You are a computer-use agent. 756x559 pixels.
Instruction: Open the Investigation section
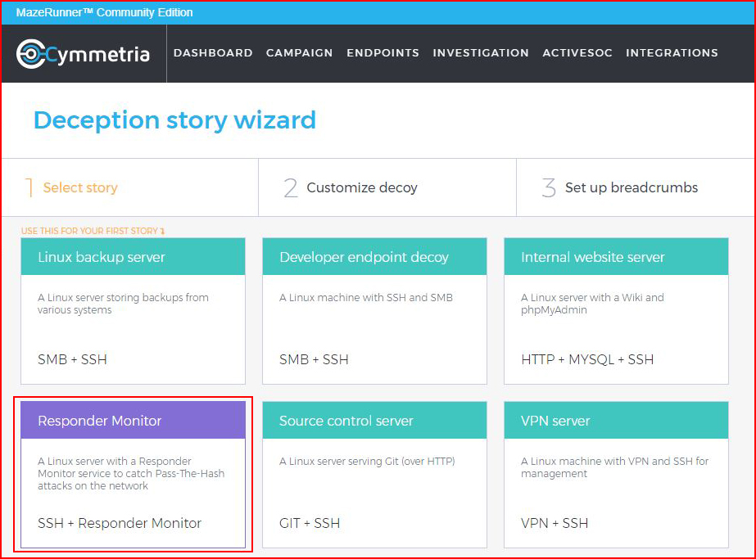[x=481, y=53]
